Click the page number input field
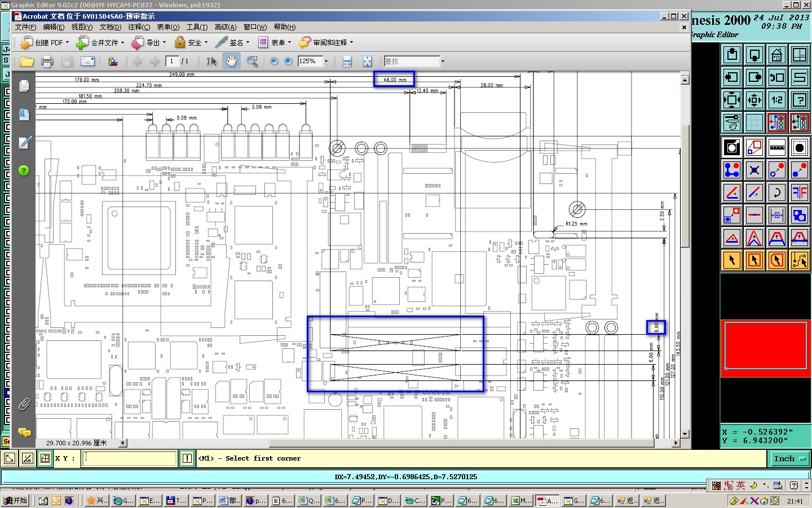Image resolution: width=812 pixels, height=508 pixels. point(172,61)
